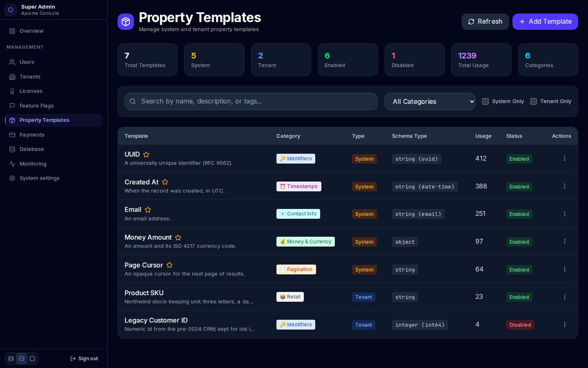Viewport: 588px width, 368px height.
Task: Open the Database section
Action: click(53, 149)
